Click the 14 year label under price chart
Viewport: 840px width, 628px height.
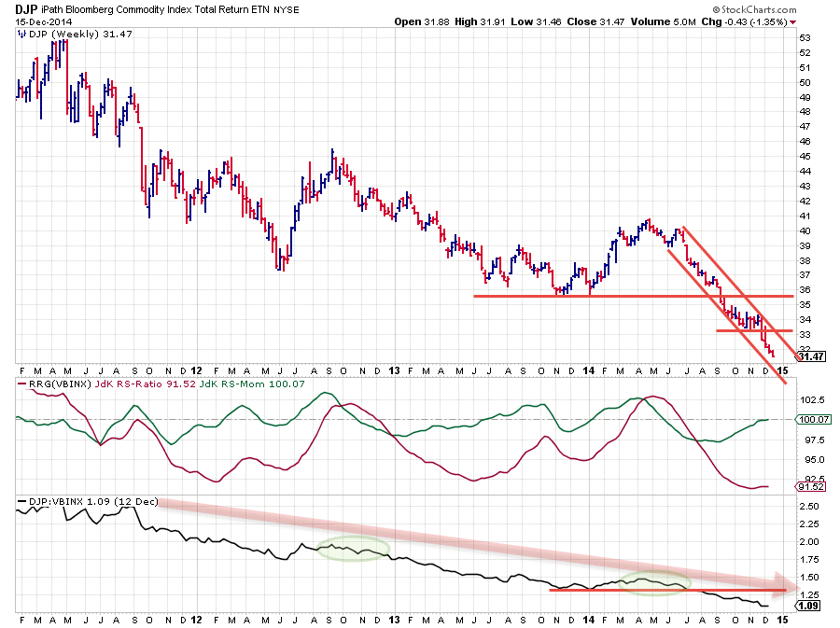coord(589,370)
